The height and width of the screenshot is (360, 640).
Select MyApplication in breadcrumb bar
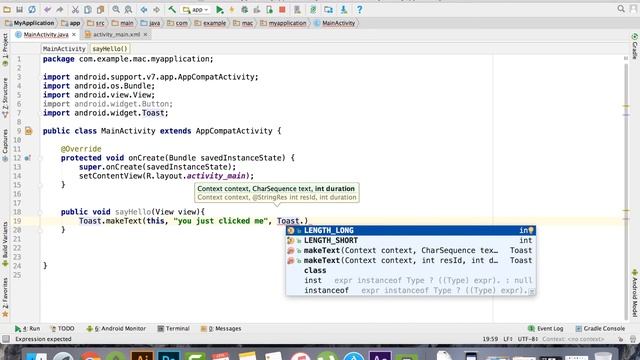point(29,23)
